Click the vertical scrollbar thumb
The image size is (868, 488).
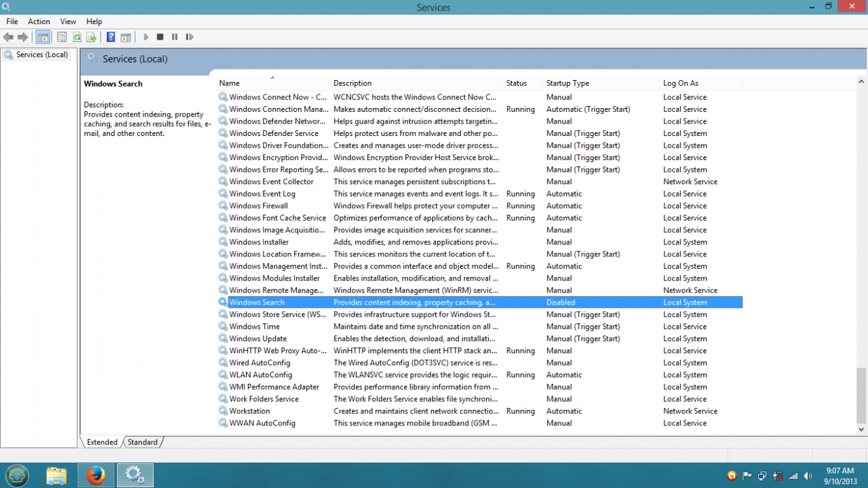click(x=861, y=396)
